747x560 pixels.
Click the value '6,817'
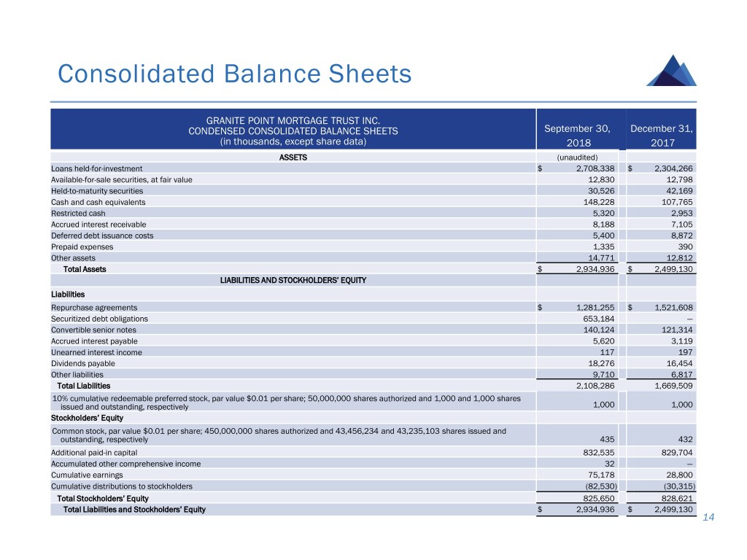[682, 374]
